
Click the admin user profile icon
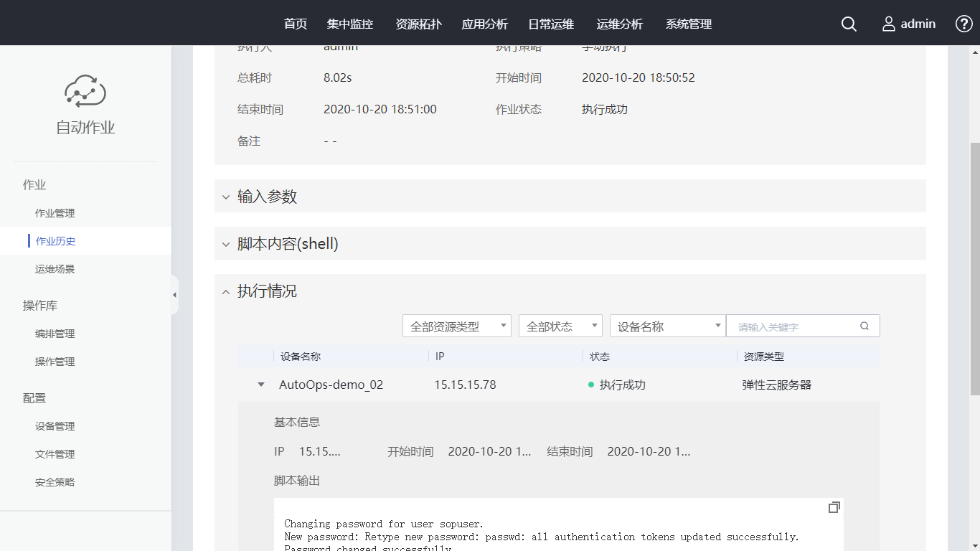889,24
